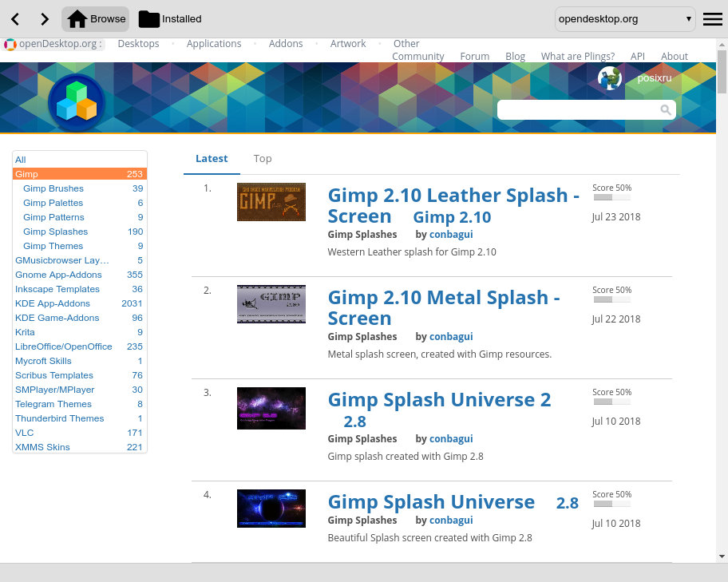Click the openDesktop.org logo icon
The image size is (728, 582).
click(x=10, y=45)
